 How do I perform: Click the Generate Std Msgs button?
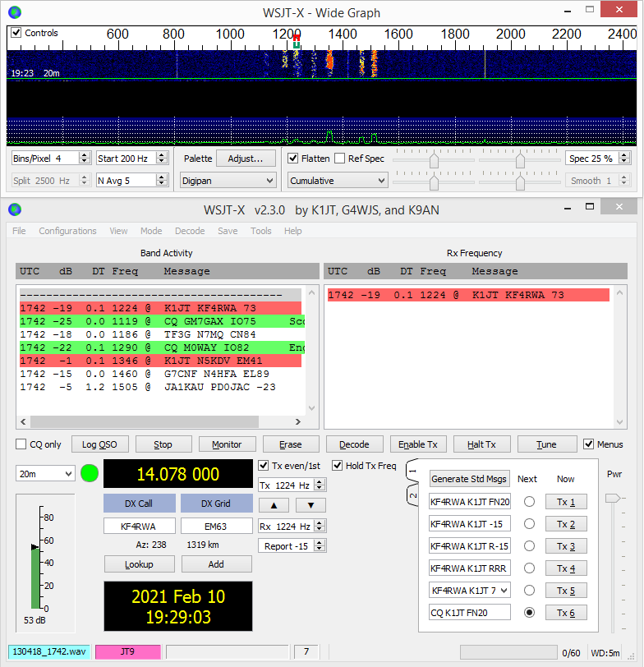tap(469, 479)
